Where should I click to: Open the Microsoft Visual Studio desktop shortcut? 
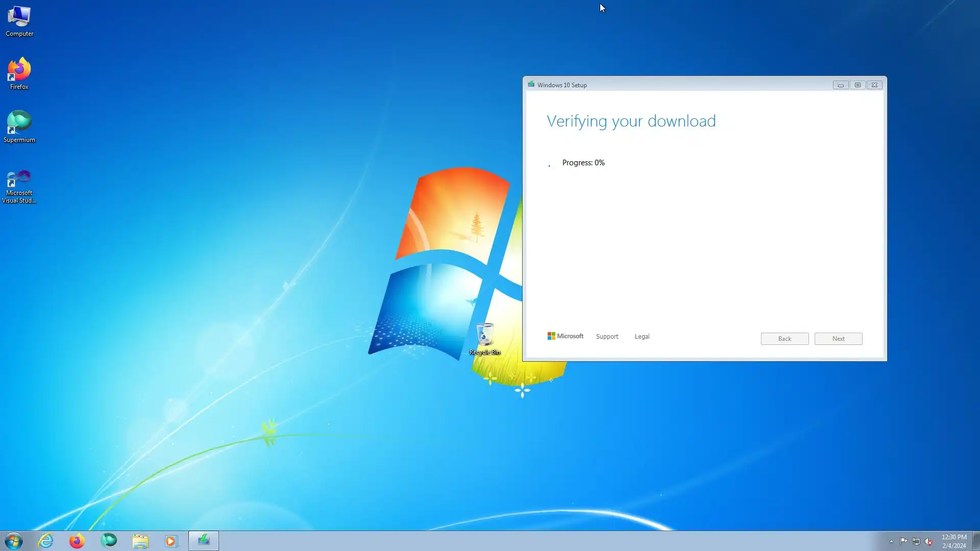19,185
